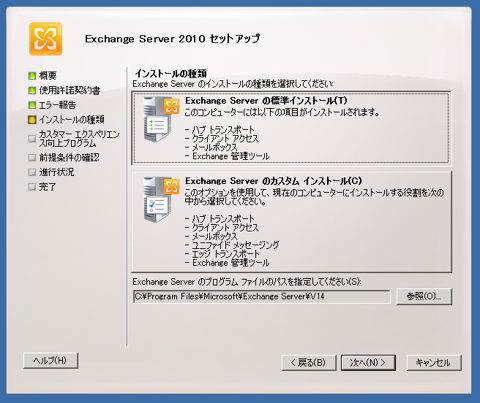Open the 前提条件の確認 step in sidebar

(x=69, y=157)
